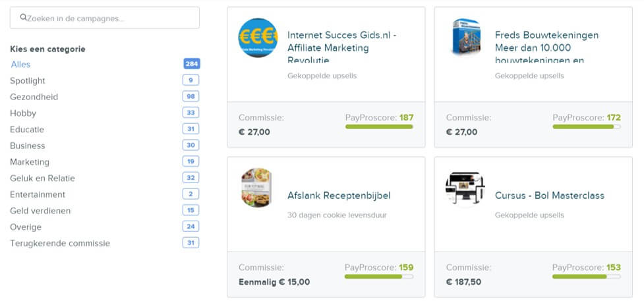Screen dimensions: 644x303
Task: Filter campaigns by Hobby category
Action: coord(23,113)
